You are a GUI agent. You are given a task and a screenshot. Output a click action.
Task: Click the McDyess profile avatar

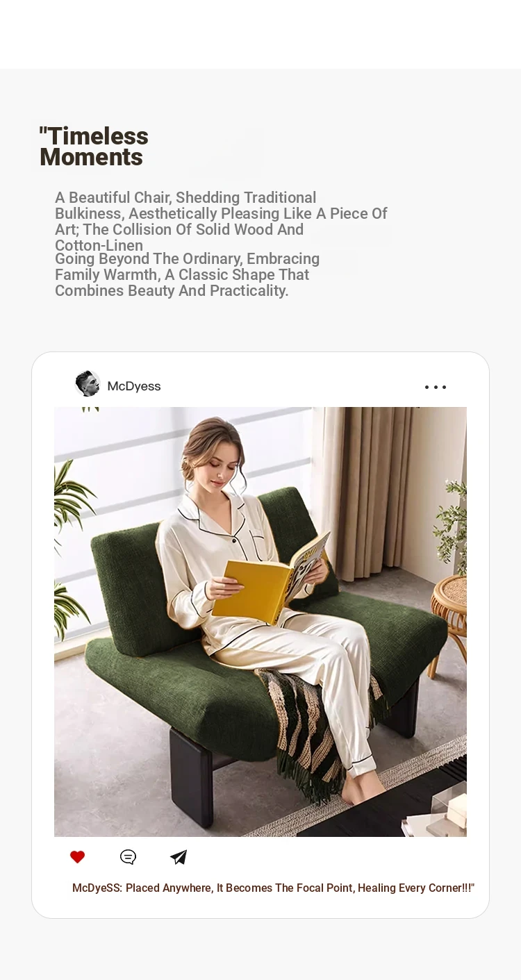tap(88, 383)
